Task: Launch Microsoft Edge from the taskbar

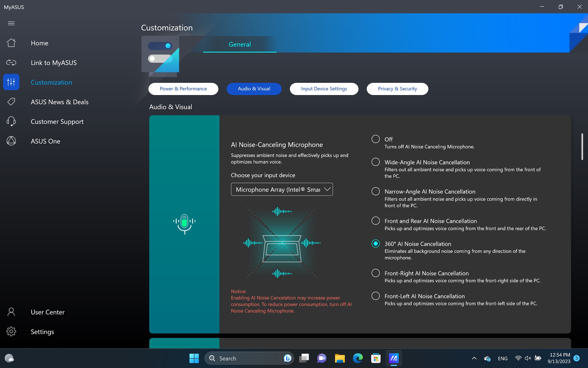Action: click(x=358, y=358)
